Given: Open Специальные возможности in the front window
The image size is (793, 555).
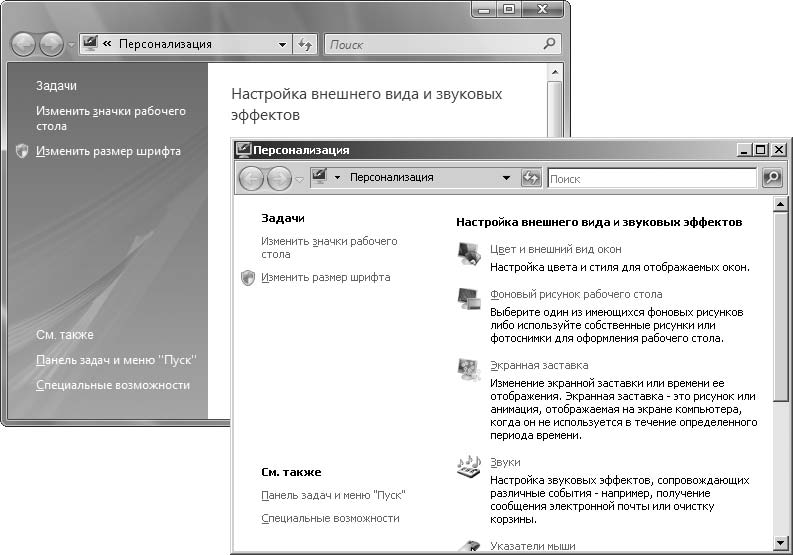Looking at the screenshot, I should coord(330,518).
